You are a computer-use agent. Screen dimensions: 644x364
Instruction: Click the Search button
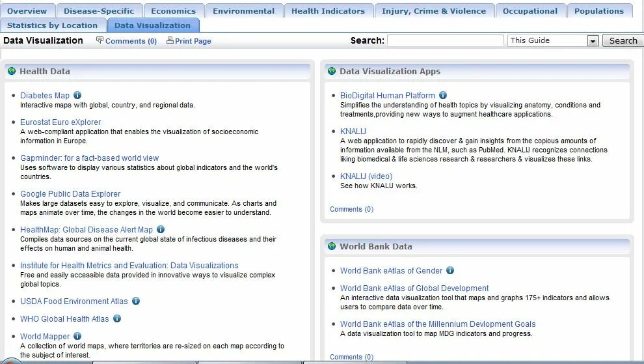coord(623,41)
